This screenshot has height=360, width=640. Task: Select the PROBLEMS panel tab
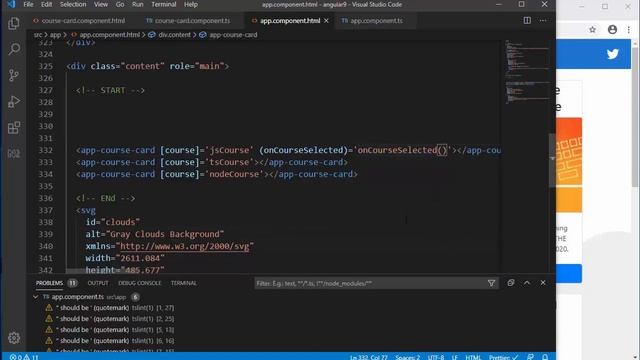(49, 283)
